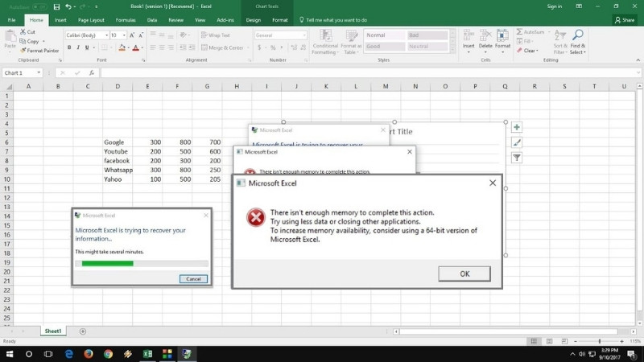Click the formula bar input
This screenshot has width=644, height=362.
[369, 72]
